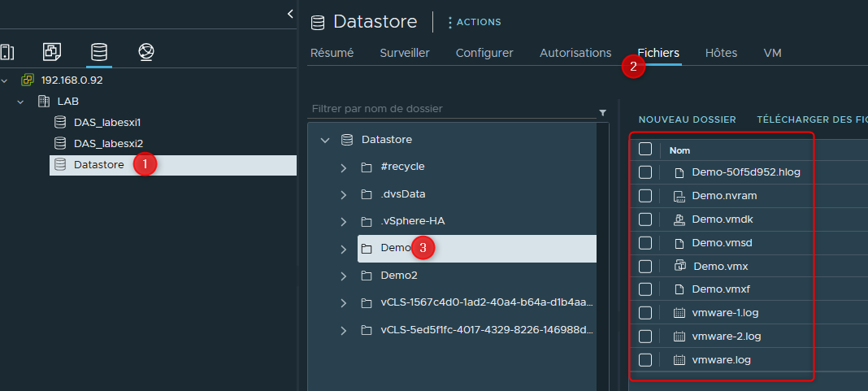Collapse the 192.168.0.92 tree node
868x391 pixels.
click(x=4, y=80)
